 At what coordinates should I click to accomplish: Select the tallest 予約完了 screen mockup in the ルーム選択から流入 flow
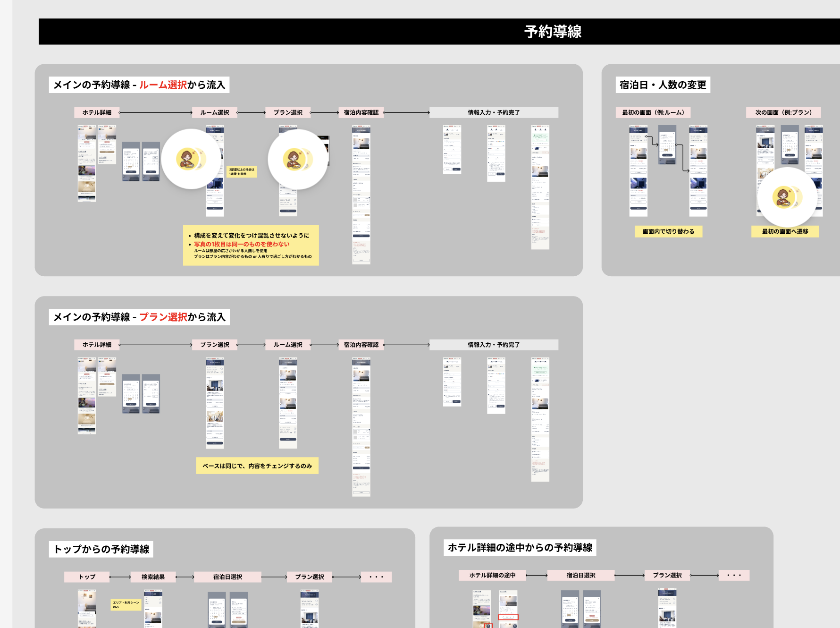[x=540, y=187]
